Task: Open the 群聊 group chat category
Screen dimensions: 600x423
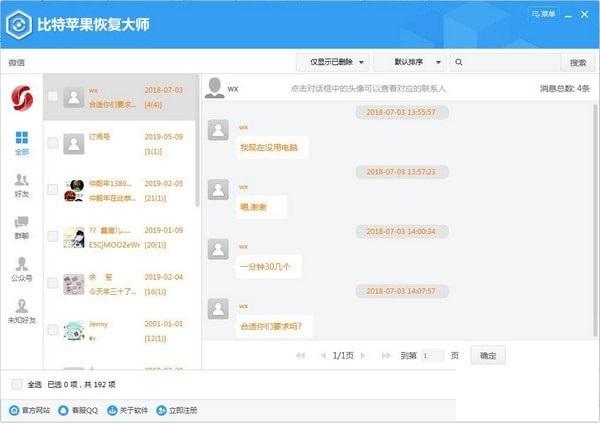Action: [22, 228]
